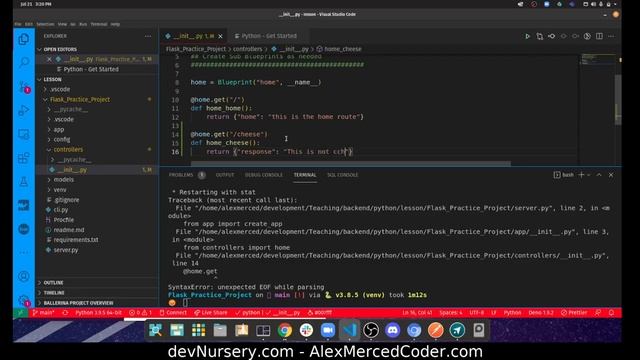Switch to the Output panel tab
640x360 pixels.
pos(225,175)
